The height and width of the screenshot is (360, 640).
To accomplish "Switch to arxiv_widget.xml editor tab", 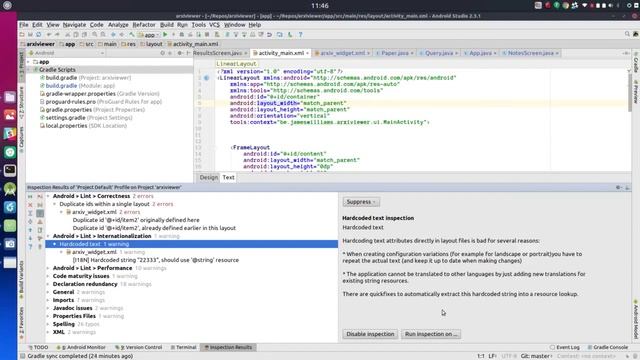I will (x=342, y=53).
